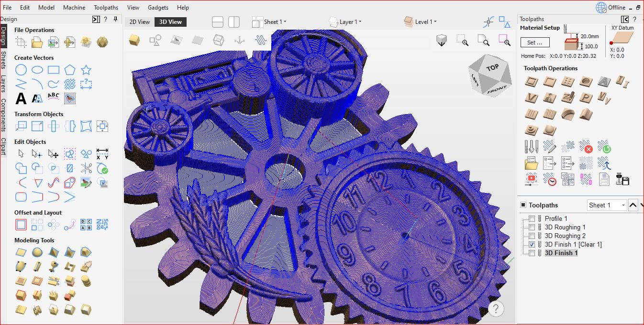Open the V-Carve Toolpath tool
Image resolution: width=644 pixels, height=325 pixels.
click(x=531, y=98)
